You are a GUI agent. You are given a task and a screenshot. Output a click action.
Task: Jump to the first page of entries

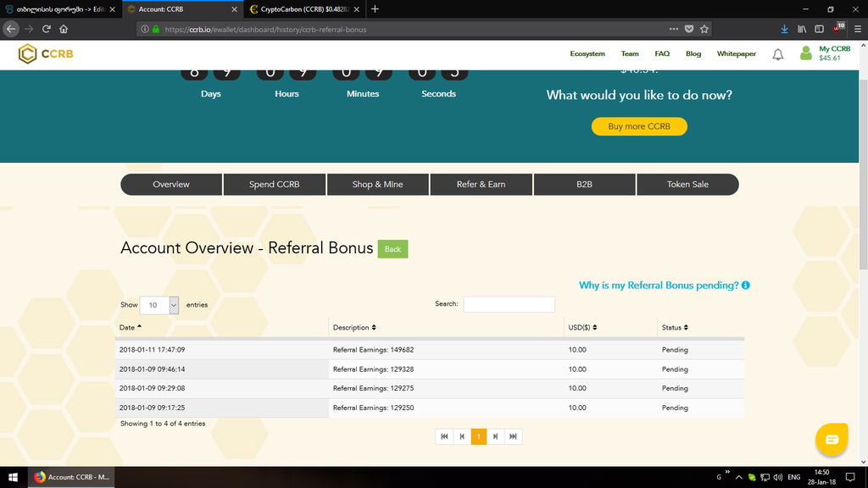(x=444, y=436)
